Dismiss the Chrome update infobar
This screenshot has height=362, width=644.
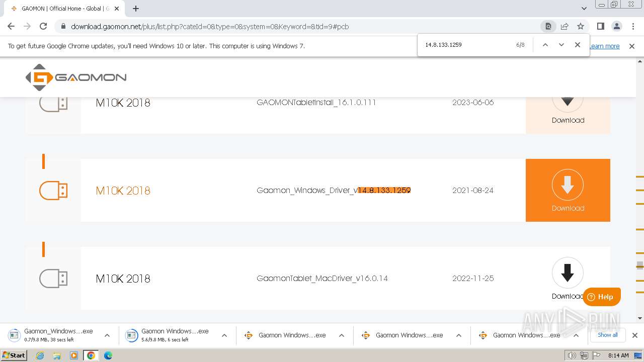tap(632, 46)
